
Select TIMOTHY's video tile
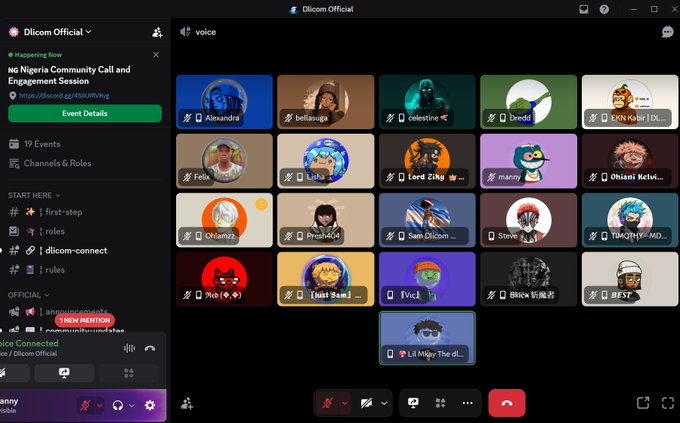pos(630,220)
